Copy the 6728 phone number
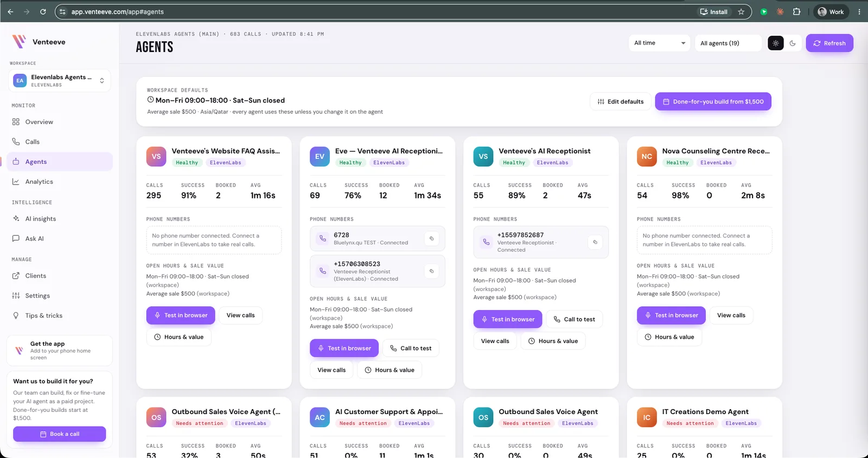Image resolution: width=868 pixels, height=458 pixels. point(432,238)
